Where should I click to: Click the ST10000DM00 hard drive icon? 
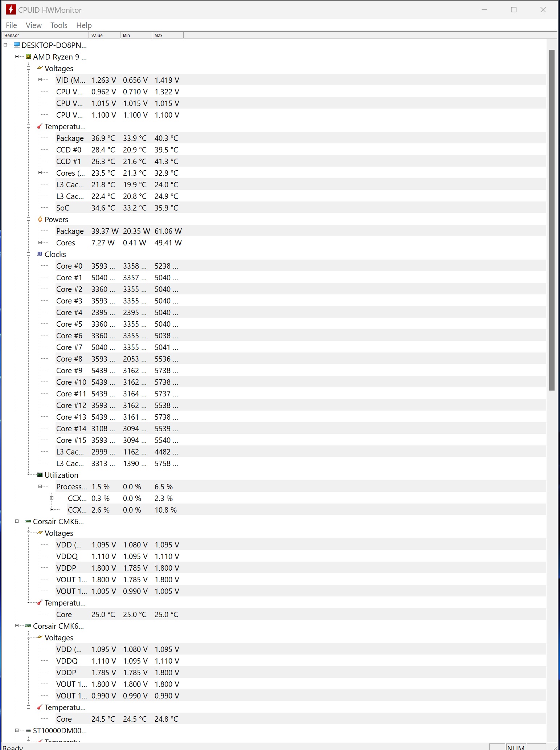point(28,730)
